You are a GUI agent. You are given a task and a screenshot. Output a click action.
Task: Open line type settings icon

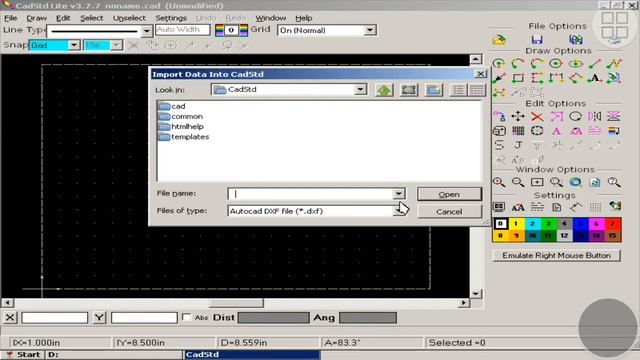[x=537, y=207]
